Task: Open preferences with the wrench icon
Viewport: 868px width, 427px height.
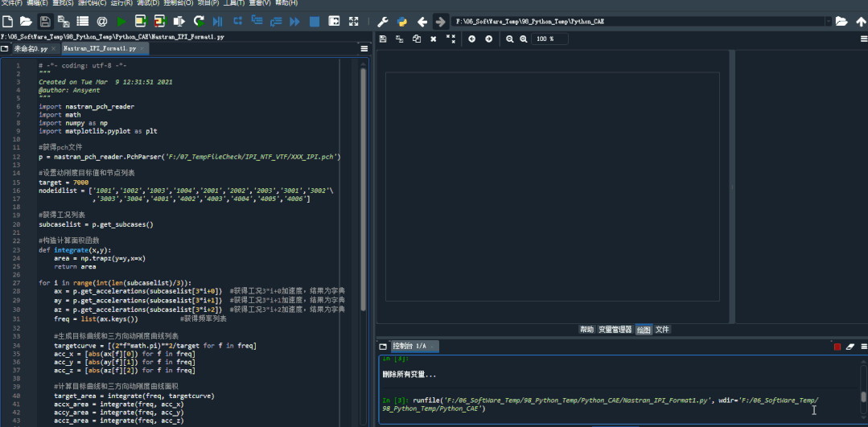Action: (383, 22)
